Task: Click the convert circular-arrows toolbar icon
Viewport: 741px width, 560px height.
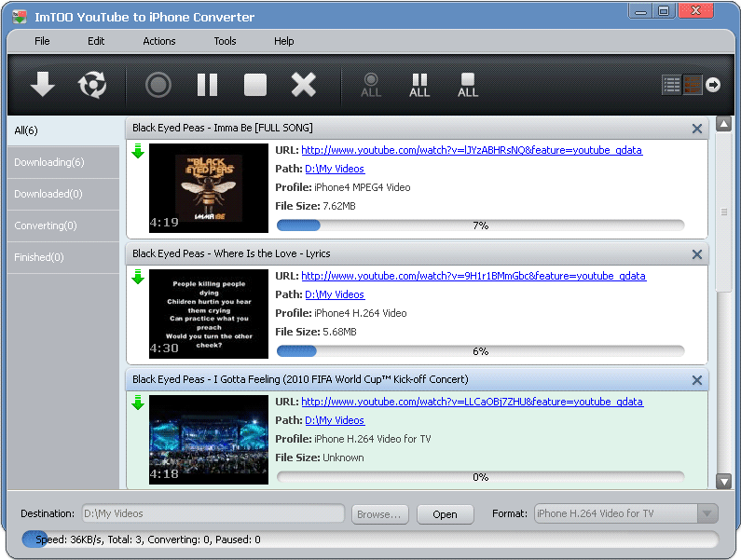Action: point(91,86)
